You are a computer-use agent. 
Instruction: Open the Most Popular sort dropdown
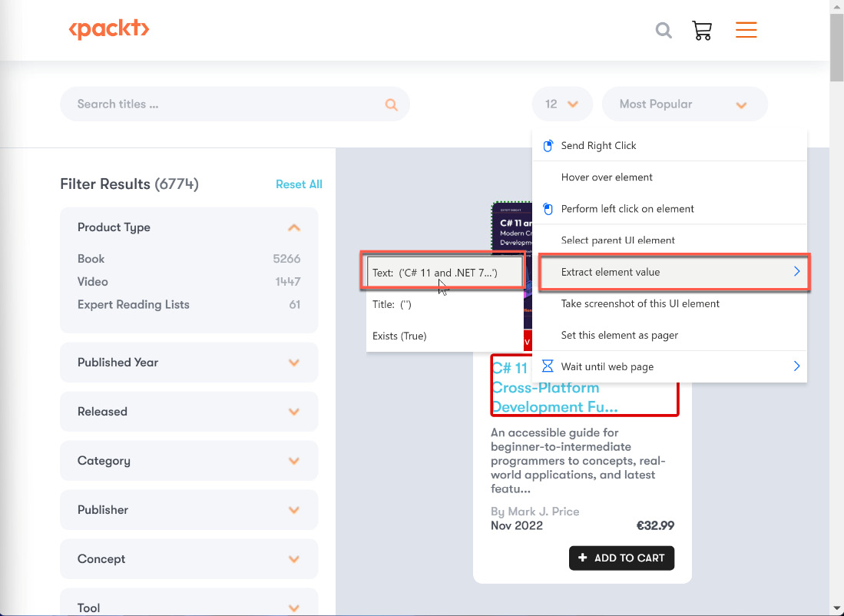coord(685,104)
